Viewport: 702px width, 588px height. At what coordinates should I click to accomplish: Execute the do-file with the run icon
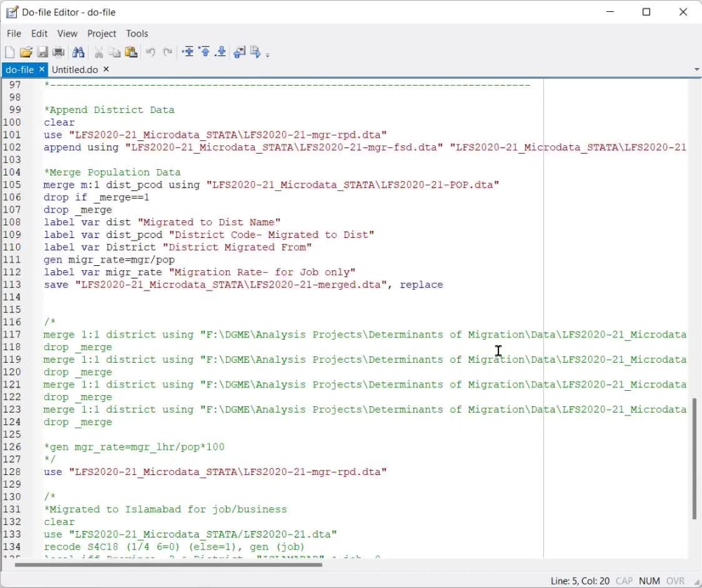(256, 53)
